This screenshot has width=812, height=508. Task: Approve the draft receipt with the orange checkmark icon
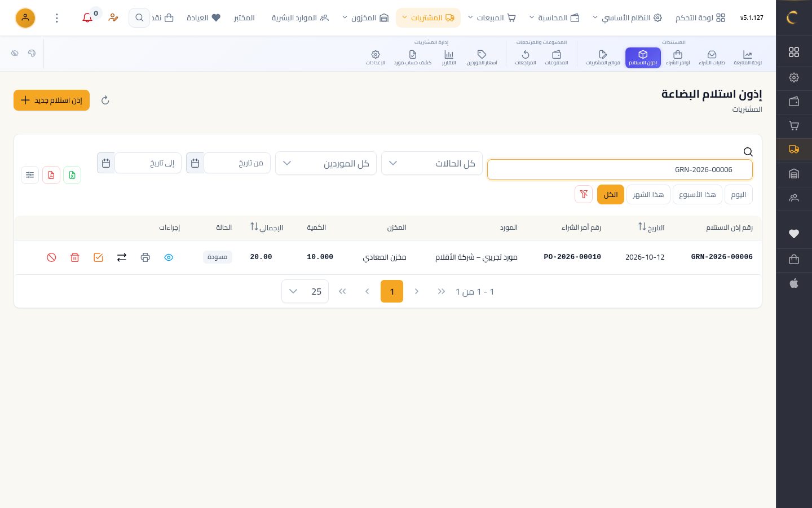(98, 257)
